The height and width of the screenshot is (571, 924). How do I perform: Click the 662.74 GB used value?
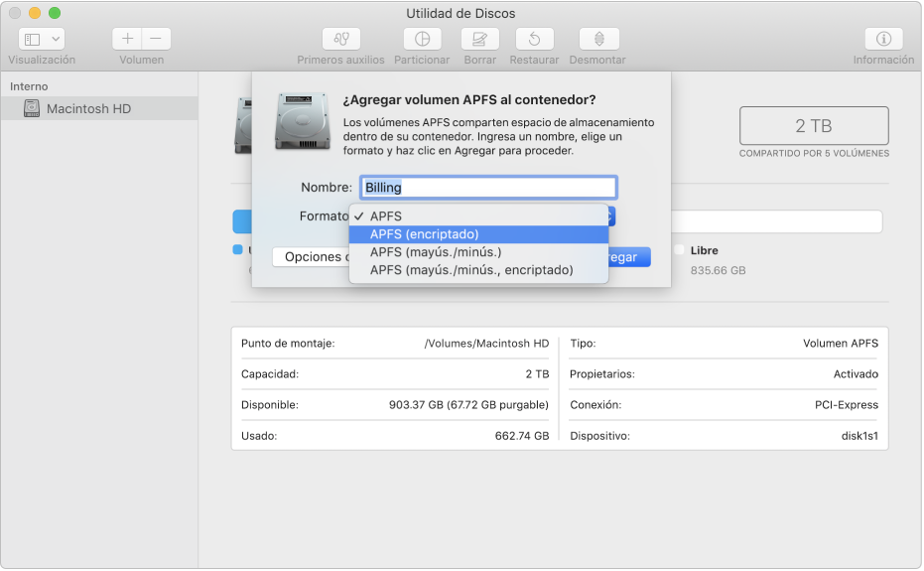point(521,436)
